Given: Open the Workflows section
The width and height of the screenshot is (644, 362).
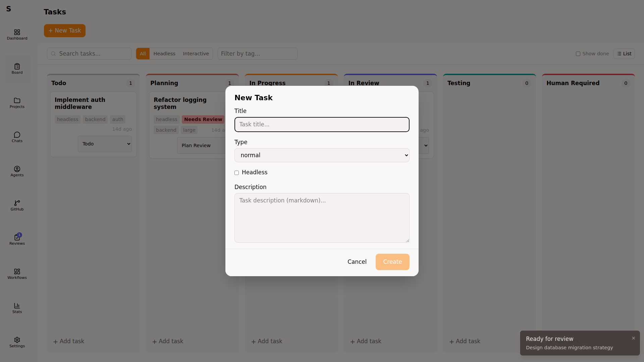Looking at the screenshot, I should (x=17, y=274).
